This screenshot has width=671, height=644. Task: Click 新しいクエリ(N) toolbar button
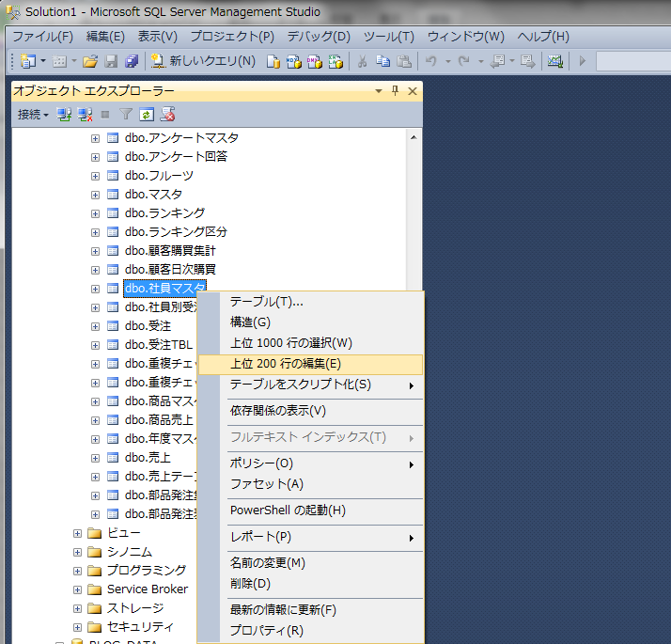(203, 61)
